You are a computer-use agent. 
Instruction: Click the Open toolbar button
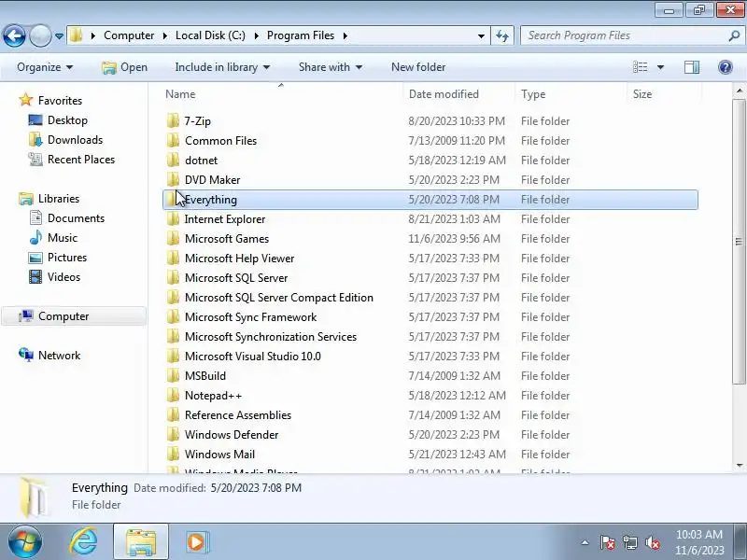(x=125, y=67)
